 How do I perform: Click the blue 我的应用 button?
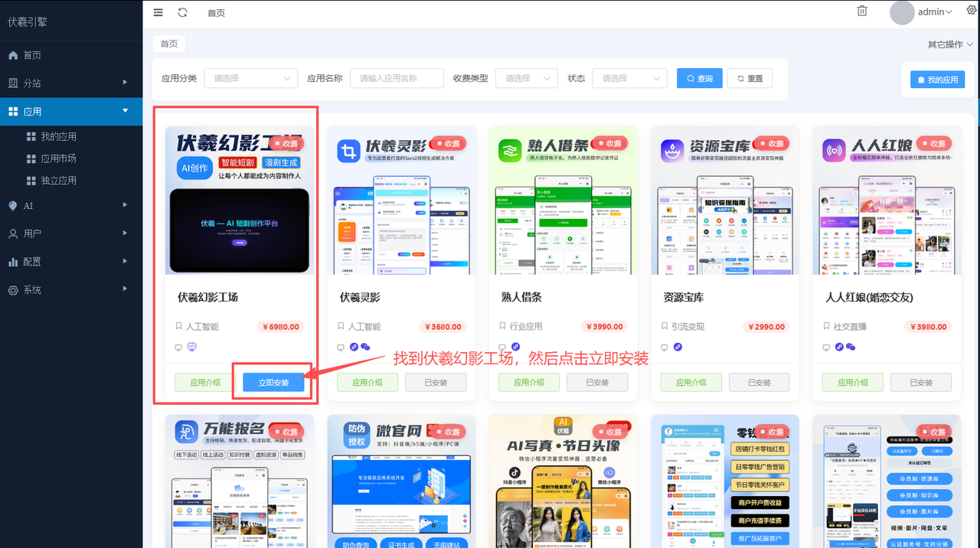point(938,80)
